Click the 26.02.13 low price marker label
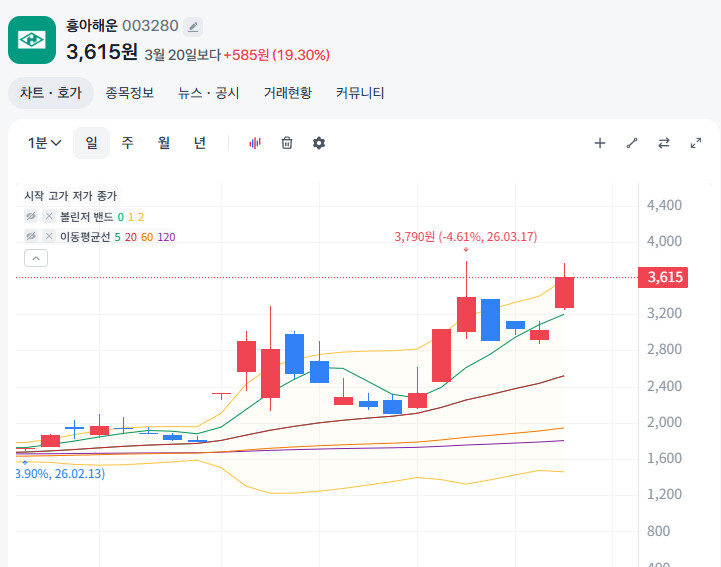Image resolution: width=721 pixels, height=567 pixels. click(x=61, y=474)
